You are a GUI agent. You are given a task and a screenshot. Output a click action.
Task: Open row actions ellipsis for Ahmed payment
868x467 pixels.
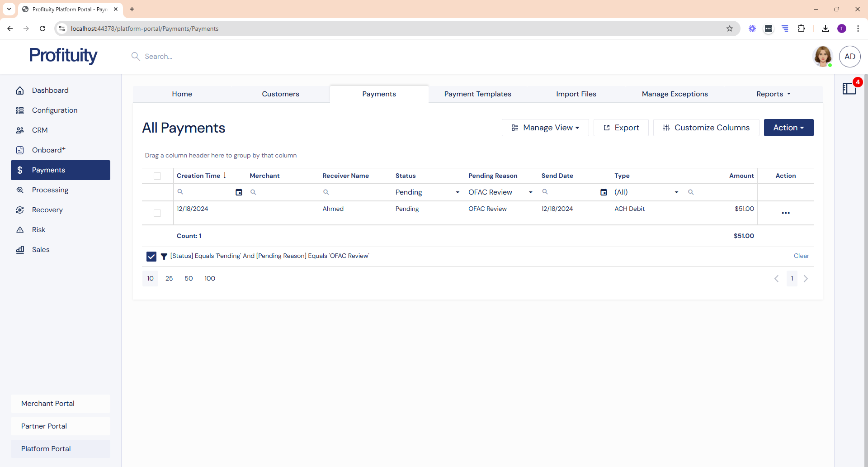click(785, 213)
